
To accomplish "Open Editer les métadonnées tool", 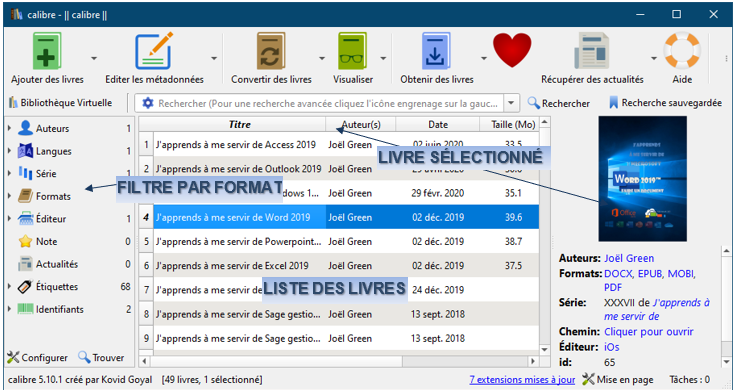I will point(154,51).
